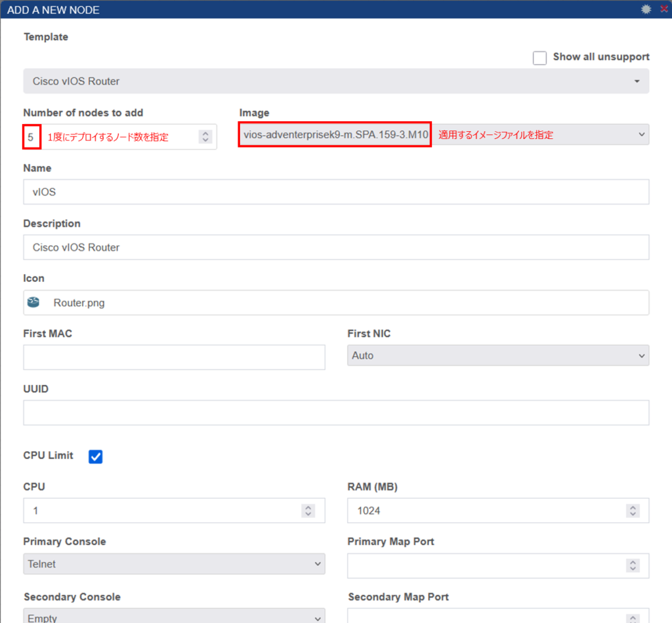Click the Number of nodes stepper arrows
The image size is (672, 623).
tap(205, 136)
